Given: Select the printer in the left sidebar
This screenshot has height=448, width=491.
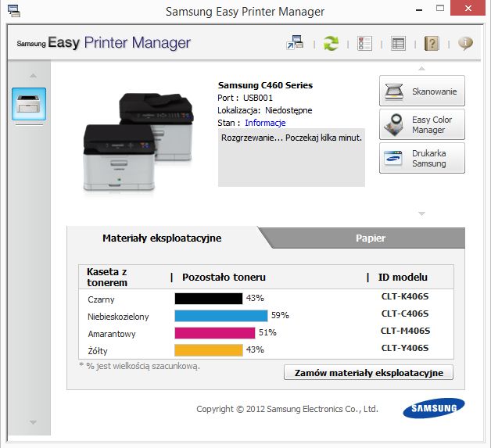Looking at the screenshot, I should click(x=29, y=104).
